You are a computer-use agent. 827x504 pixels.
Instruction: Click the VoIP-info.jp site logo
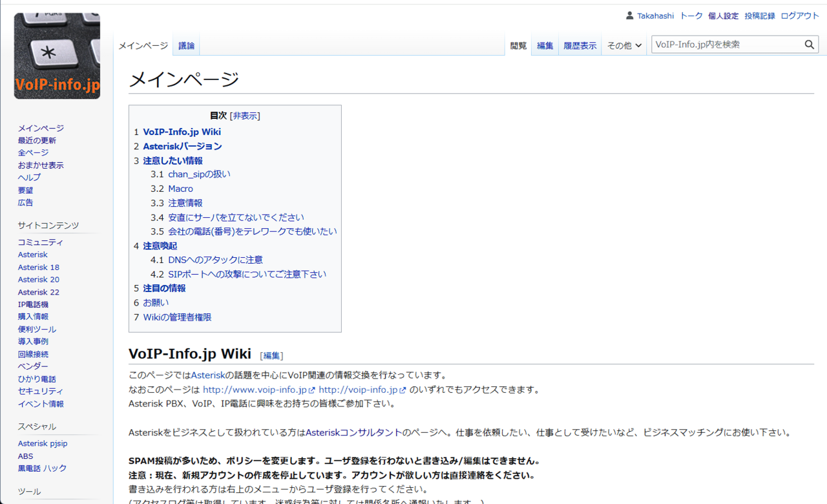[x=57, y=56]
